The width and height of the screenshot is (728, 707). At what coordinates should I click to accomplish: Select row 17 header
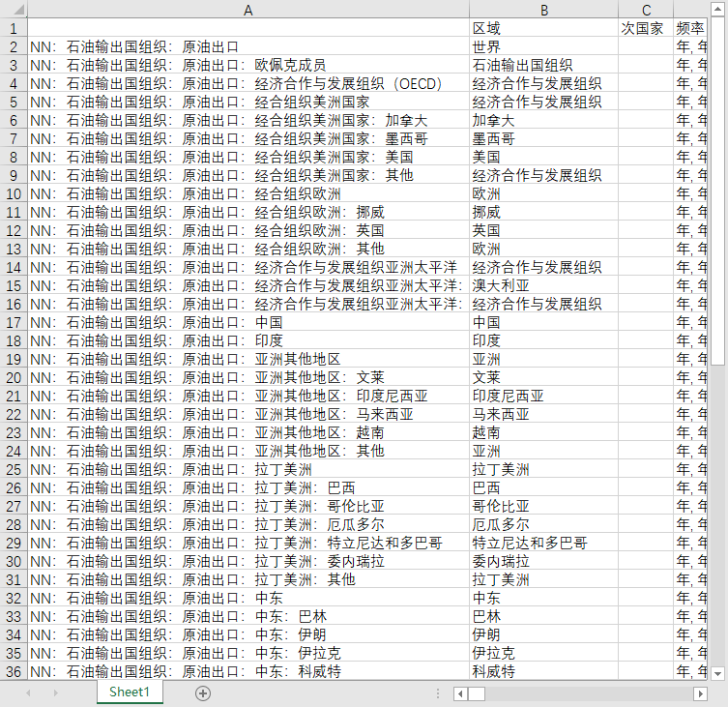point(14,322)
